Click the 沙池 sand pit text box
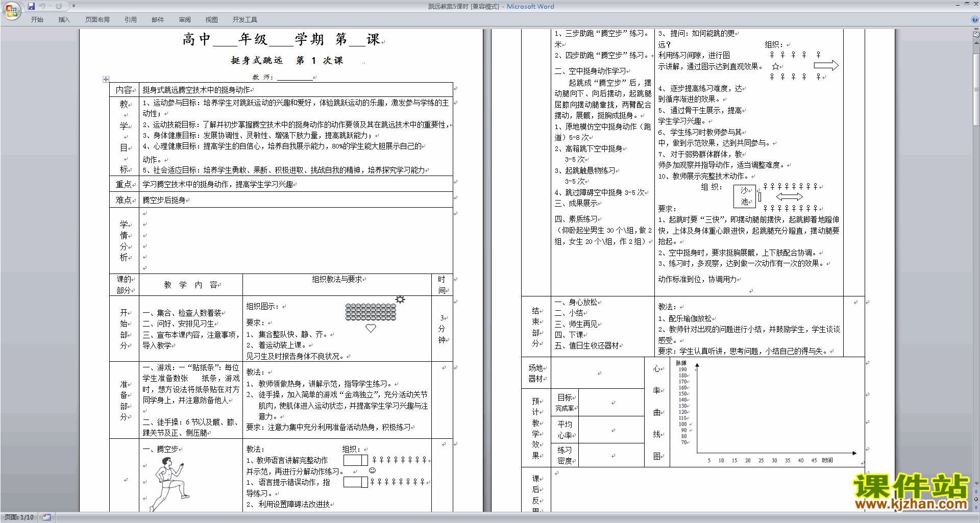This screenshot has width=980, height=523. tap(745, 196)
